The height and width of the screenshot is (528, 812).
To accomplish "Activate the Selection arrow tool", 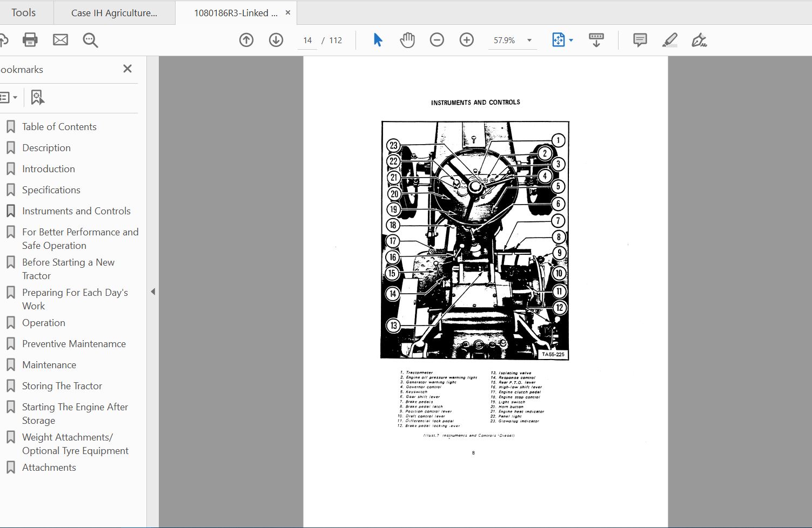I will (x=378, y=40).
